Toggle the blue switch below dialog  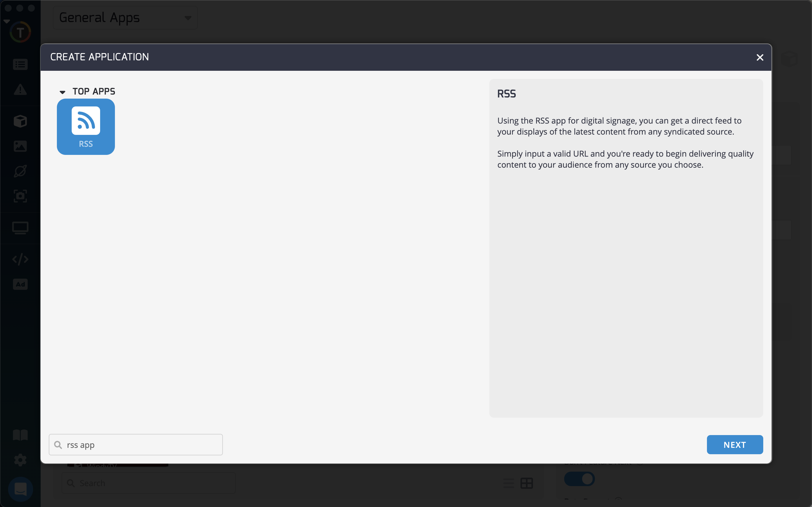click(x=579, y=479)
